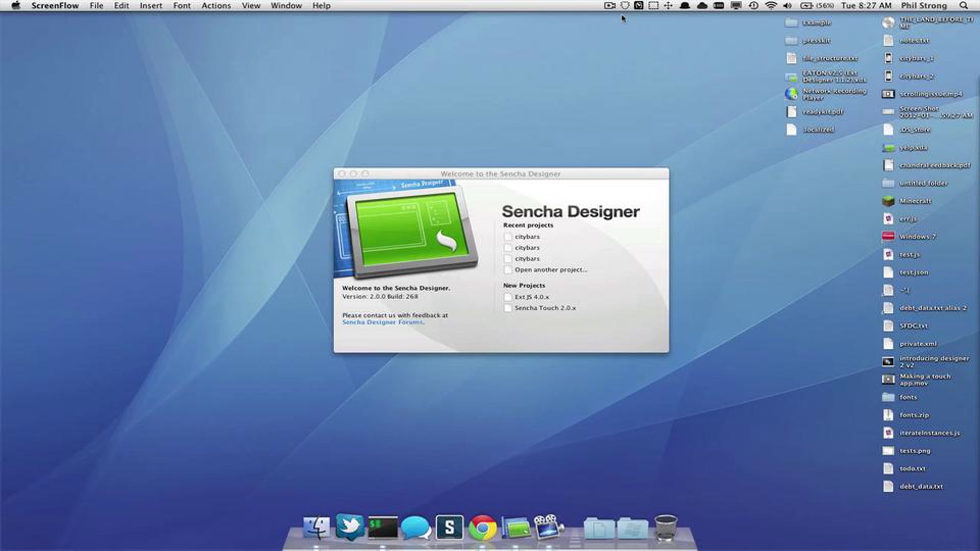Open the Actions menu
This screenshot has width=980, height=551.
[216, 6]
